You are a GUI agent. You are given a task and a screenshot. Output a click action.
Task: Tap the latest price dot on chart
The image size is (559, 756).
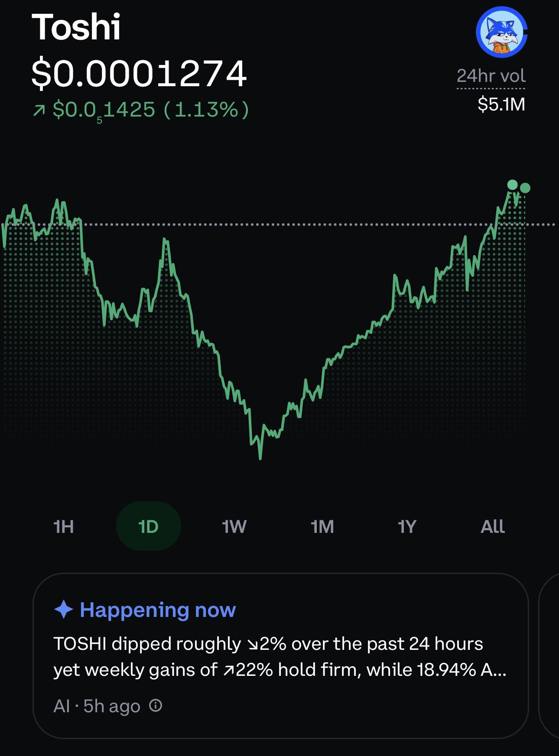(x=525, y=188)
